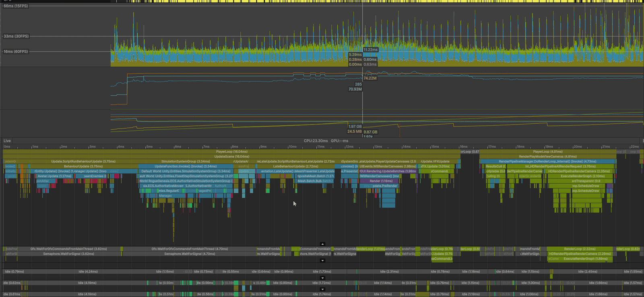The height and width of the screenshot is (297, 644).
Task: Select the Idle (2.31ms) worker sample
Action: [389, 272]
